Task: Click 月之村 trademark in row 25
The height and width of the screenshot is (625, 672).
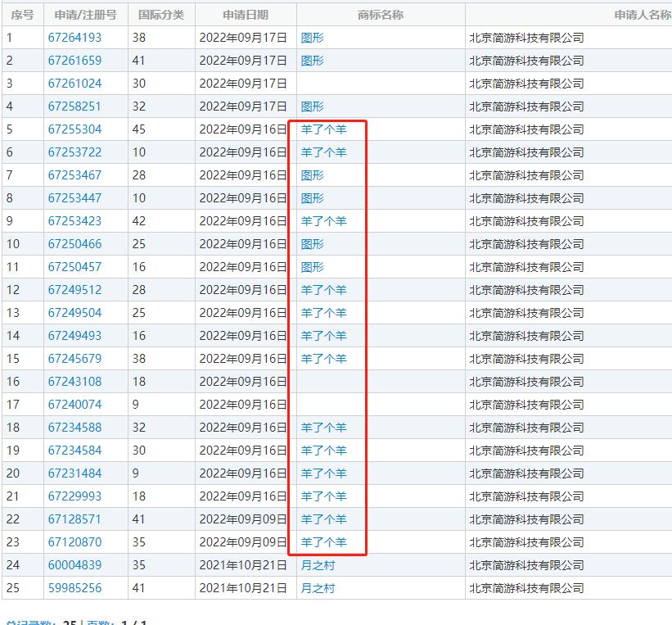Action: 318,588
